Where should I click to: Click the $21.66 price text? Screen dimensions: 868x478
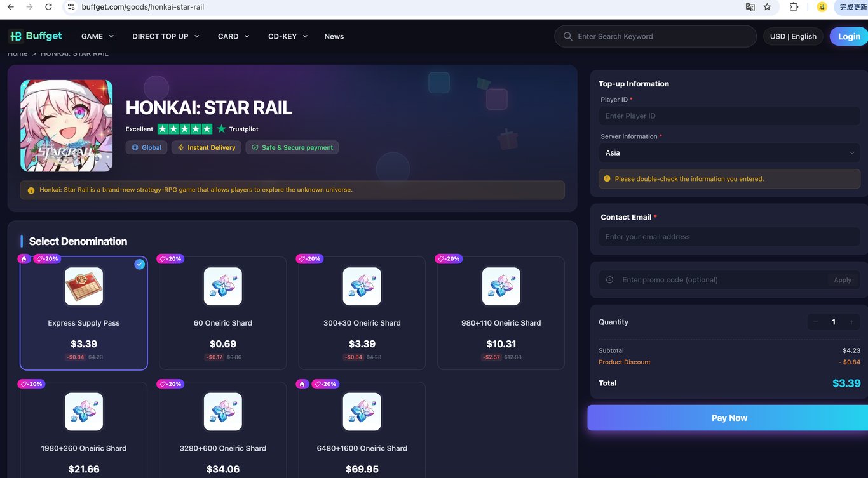point(84,469)
